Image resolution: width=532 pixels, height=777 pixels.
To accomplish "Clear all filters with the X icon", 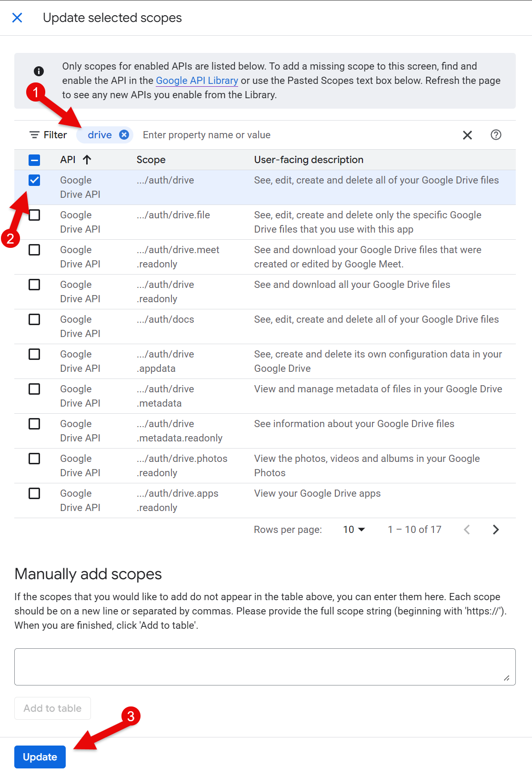I will (x=467, y=135).
